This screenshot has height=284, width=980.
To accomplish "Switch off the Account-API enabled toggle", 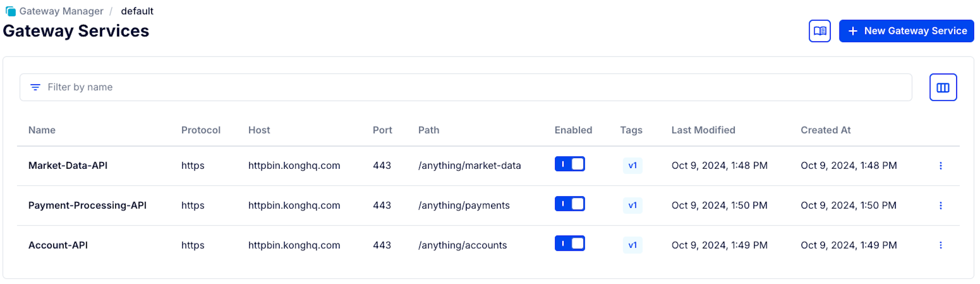I will click(x=569, y=244).
